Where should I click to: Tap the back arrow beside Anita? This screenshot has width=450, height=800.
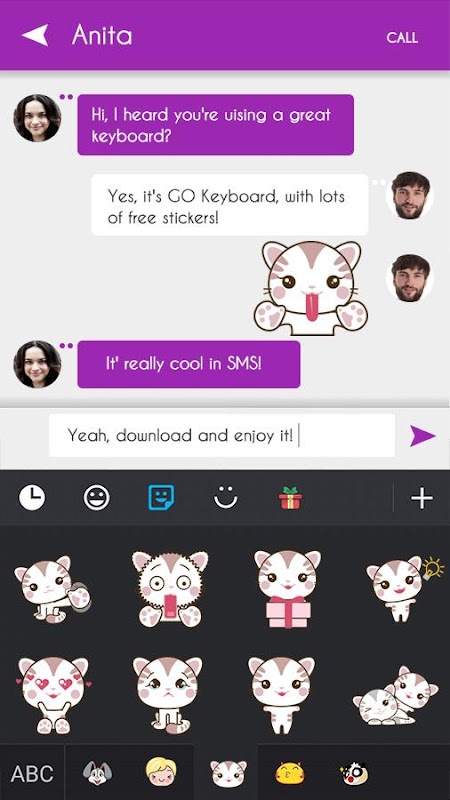[x=35, y=36]
